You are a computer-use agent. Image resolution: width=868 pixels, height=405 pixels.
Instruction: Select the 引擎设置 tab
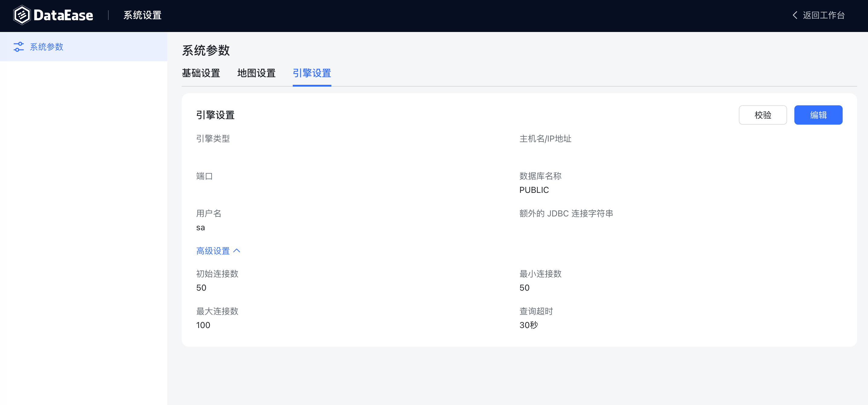(x=312, y=73)
